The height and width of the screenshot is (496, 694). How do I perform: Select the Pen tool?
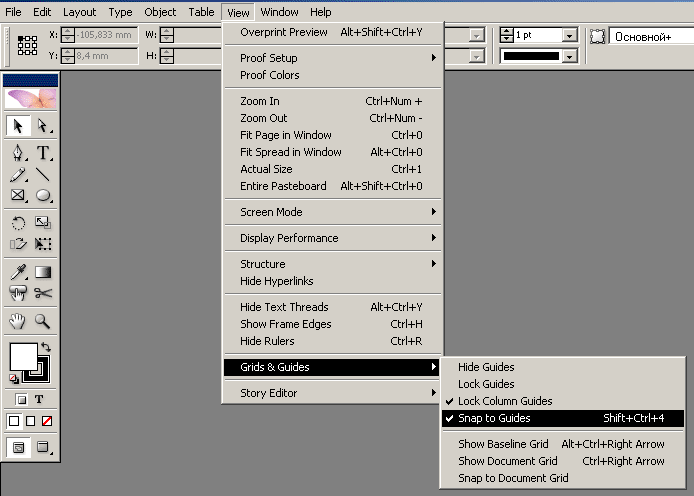tap(18, 153)
